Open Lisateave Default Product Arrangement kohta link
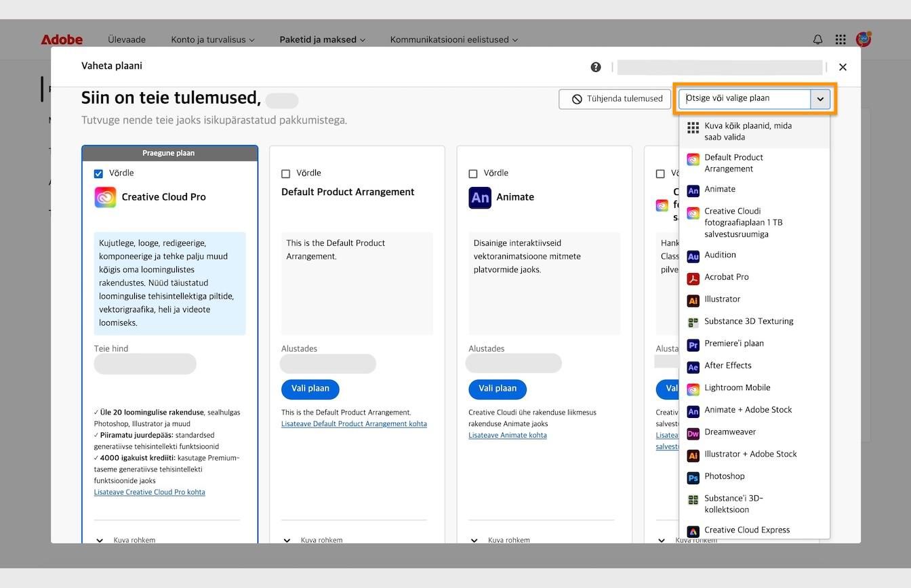911x588 pixels. [x=354, y=424]
